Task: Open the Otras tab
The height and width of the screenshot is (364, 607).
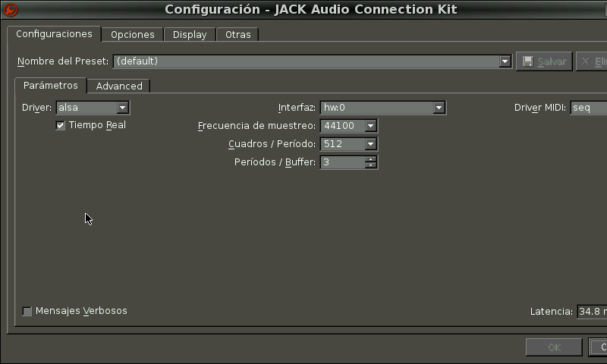Action: pyautogui.click(x=237, y=34)
